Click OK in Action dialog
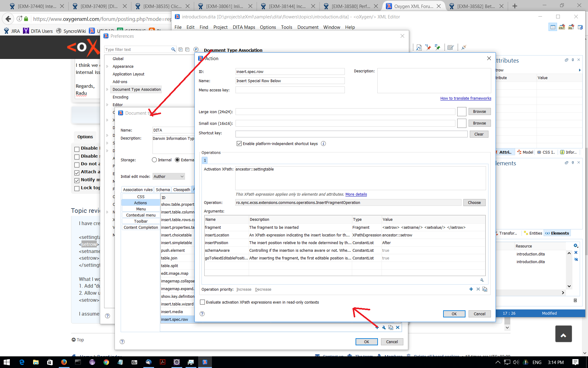The height and width of the screenshot is (368, 588). coord(454,314)
